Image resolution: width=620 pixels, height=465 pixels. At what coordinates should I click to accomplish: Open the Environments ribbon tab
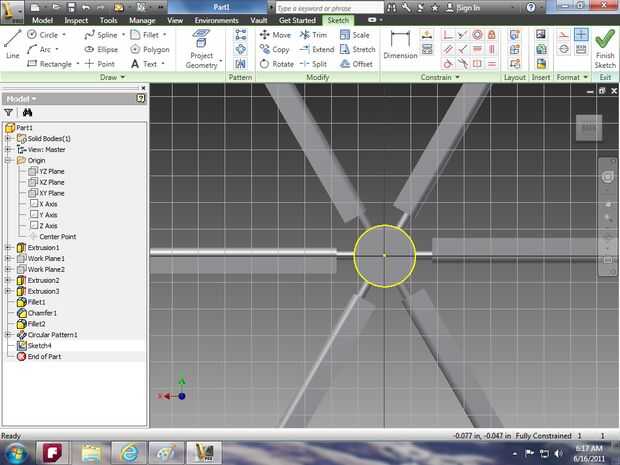[216, 20]
